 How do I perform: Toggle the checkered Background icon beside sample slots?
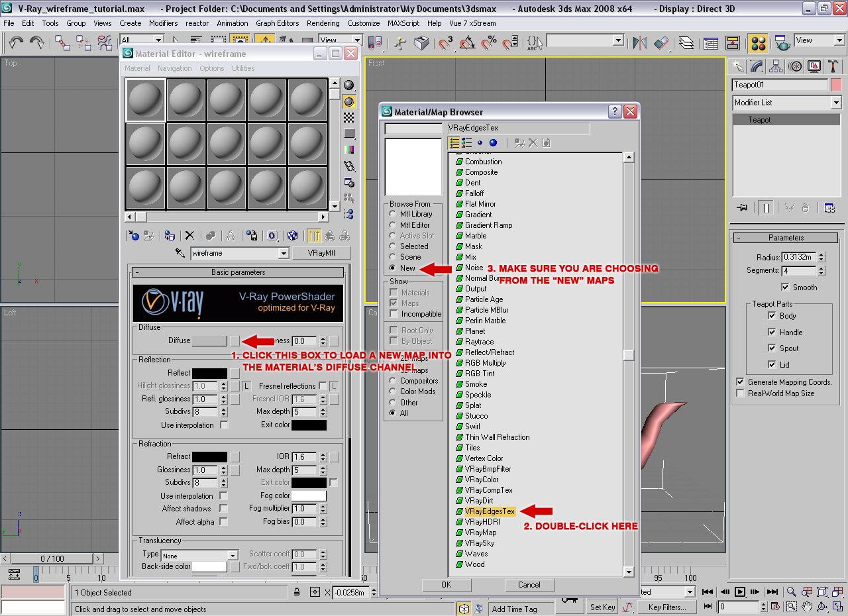[349, 117]
